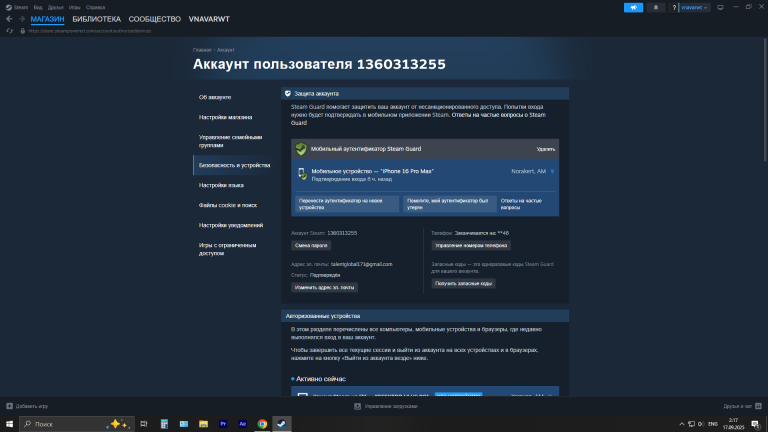Click the Norakert, AM location text
768x432 pixels.
click(x=528, y=171)
